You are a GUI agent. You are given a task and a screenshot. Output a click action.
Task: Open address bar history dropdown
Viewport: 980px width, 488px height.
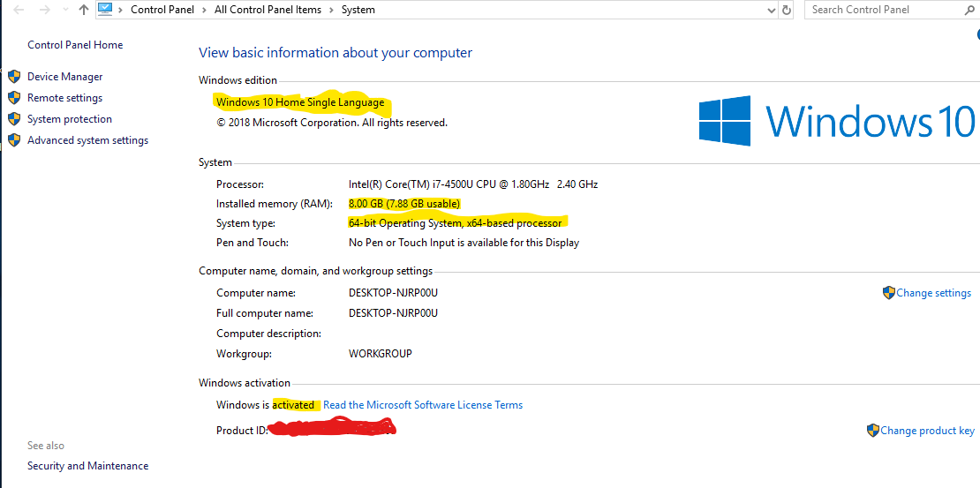coord(772,10)
